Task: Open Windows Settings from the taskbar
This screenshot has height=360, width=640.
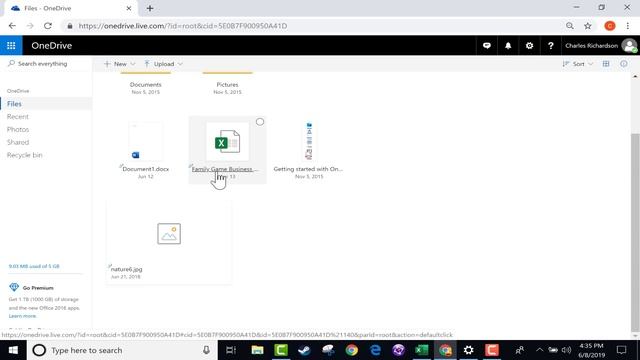Action: [x=469, y=350]
